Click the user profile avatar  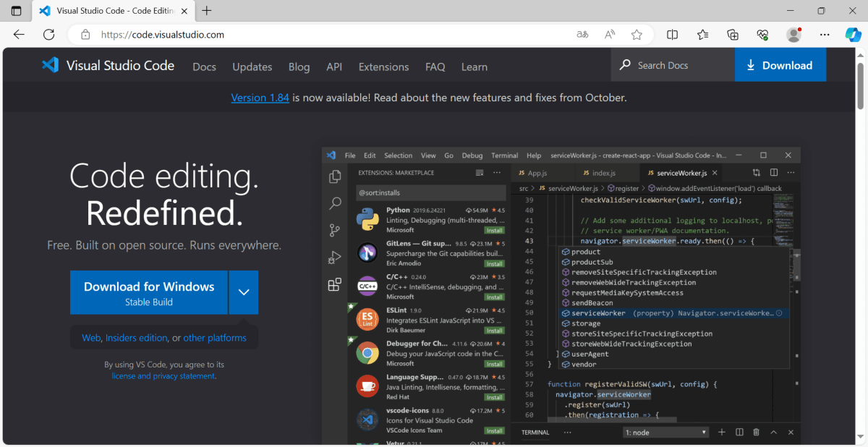pos(793,35)
